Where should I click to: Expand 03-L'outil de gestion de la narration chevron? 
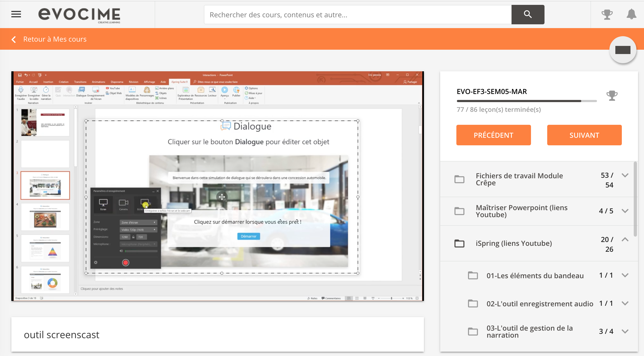coord(625,331)
